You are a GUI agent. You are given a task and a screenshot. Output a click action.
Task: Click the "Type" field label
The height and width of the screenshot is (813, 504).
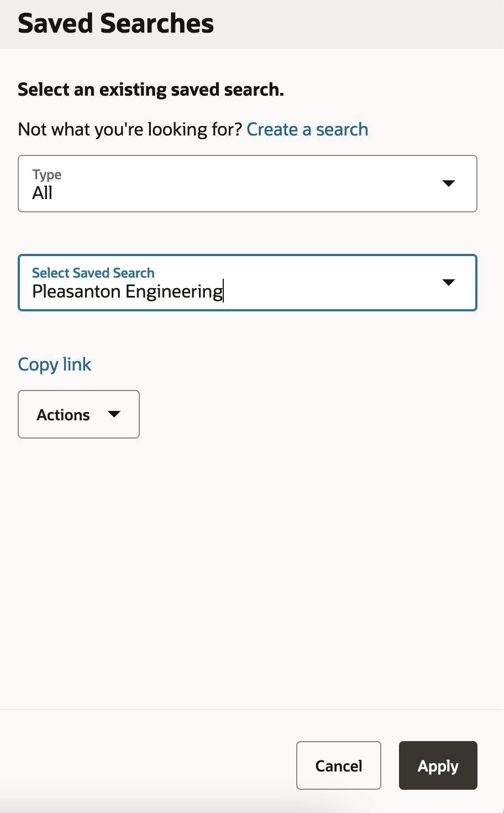tap(47, 175)
